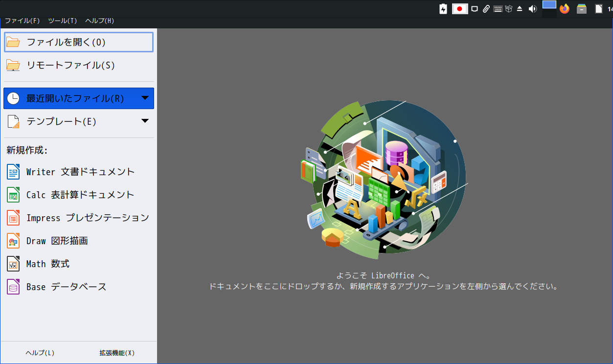Screen dimensions: 613x364
Task: Create a new Draw 図形描画
Action: (79, 241)
